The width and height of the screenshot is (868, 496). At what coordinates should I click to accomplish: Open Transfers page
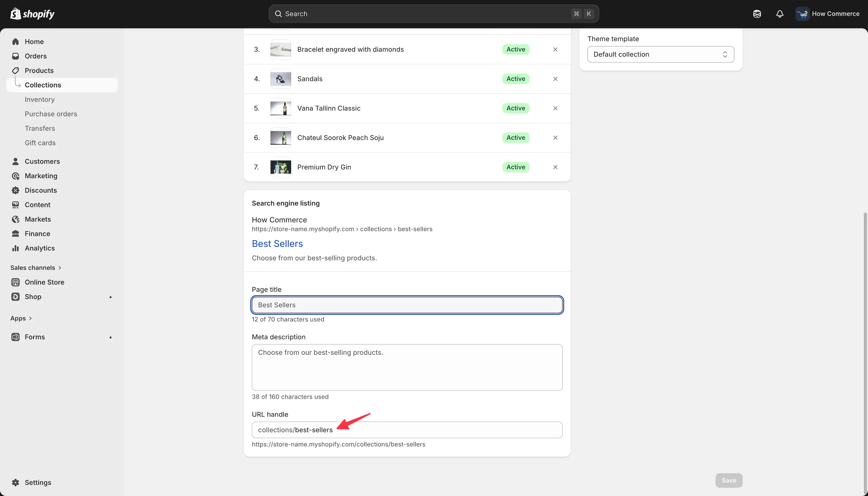(39, 128)
